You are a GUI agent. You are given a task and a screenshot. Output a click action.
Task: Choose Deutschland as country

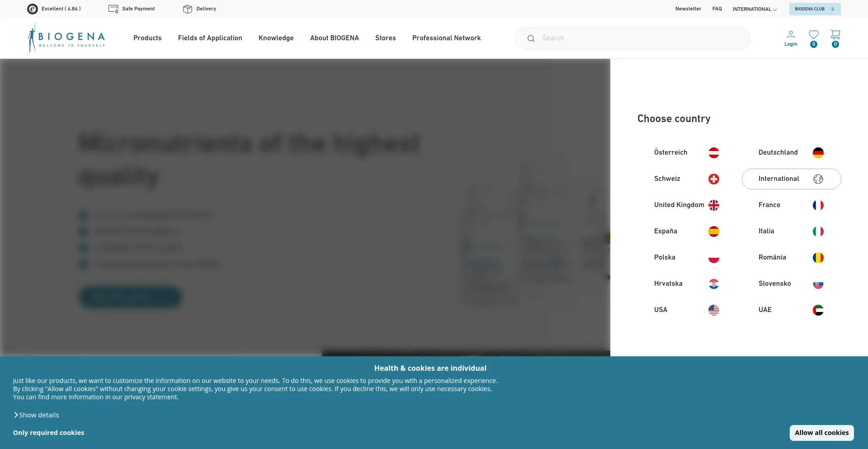click(791, 153)
